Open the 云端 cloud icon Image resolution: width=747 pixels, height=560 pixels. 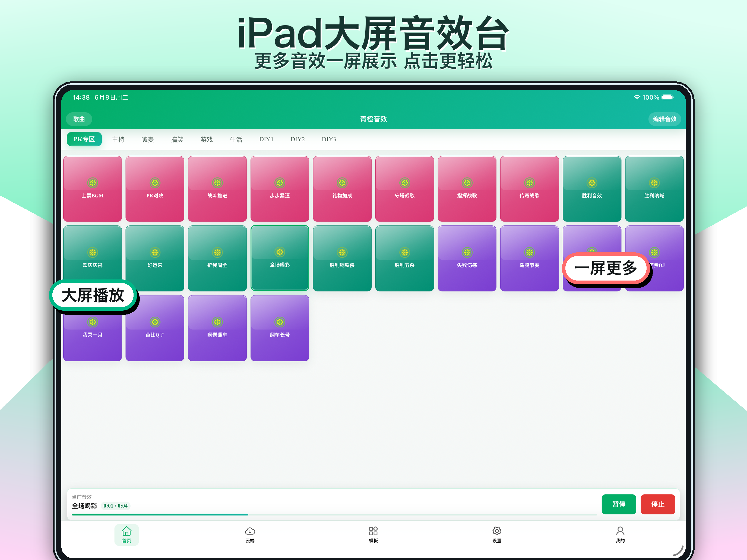point(250,534)
